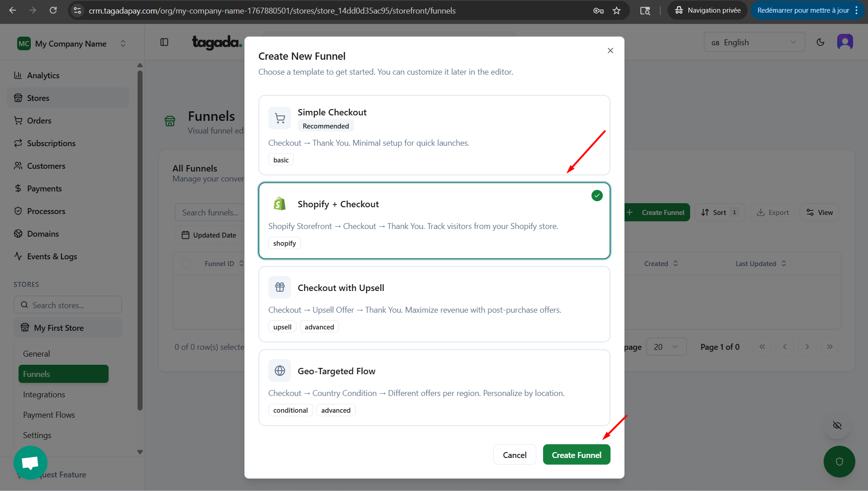Open the English language dropdown

click(754, 43)
